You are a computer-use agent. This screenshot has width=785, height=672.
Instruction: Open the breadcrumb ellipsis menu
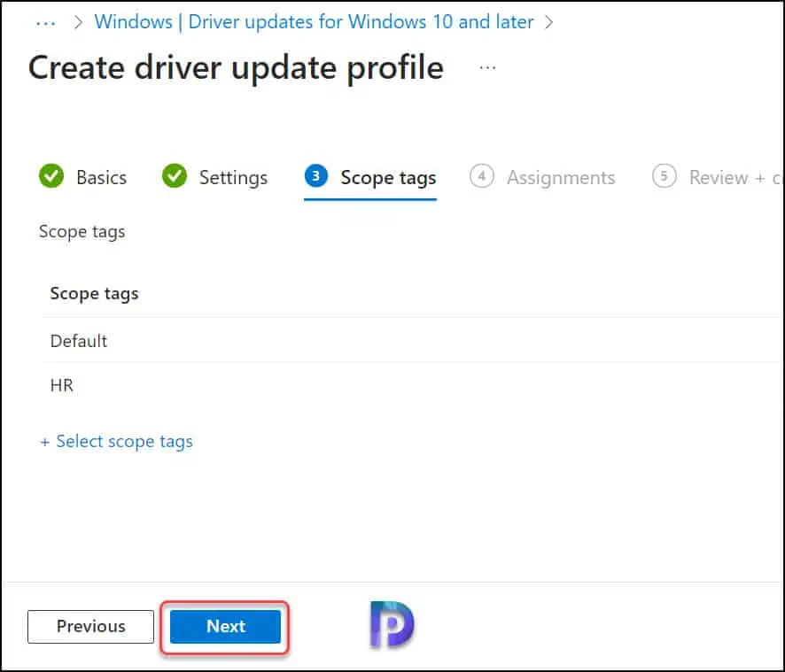point(45,22)
